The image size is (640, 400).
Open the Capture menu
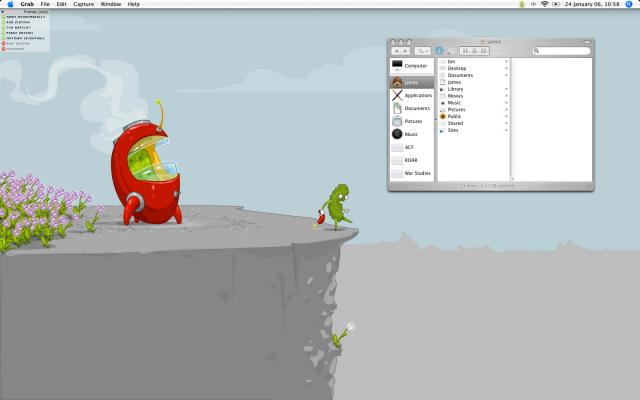pos(84,4)
